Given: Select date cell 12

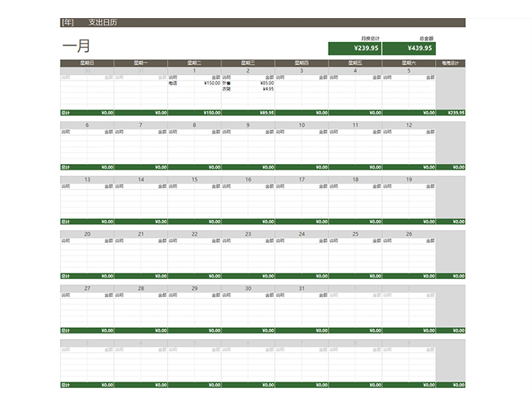Looking at the screenshot, I should point(409,125).
